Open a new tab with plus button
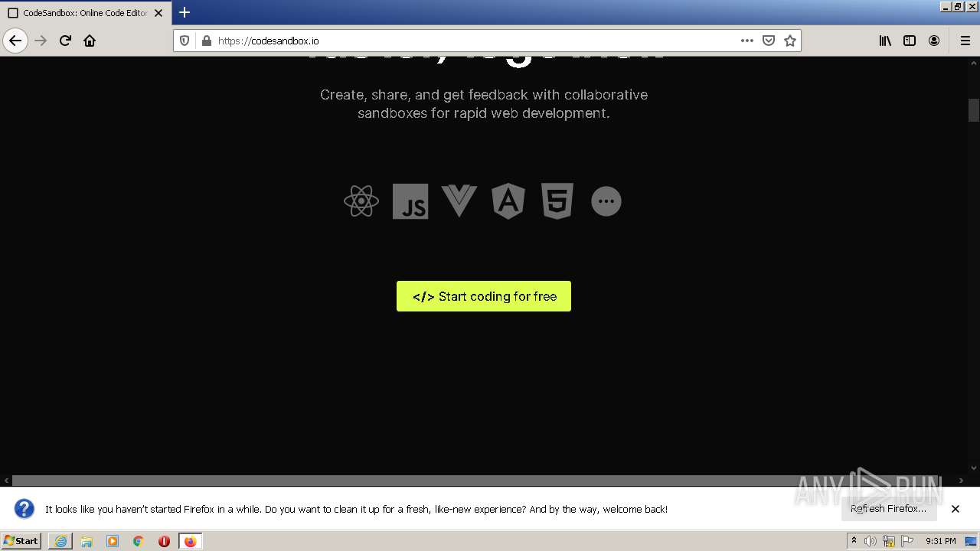Viewport: 980px width, 551px height. point(185,12)
